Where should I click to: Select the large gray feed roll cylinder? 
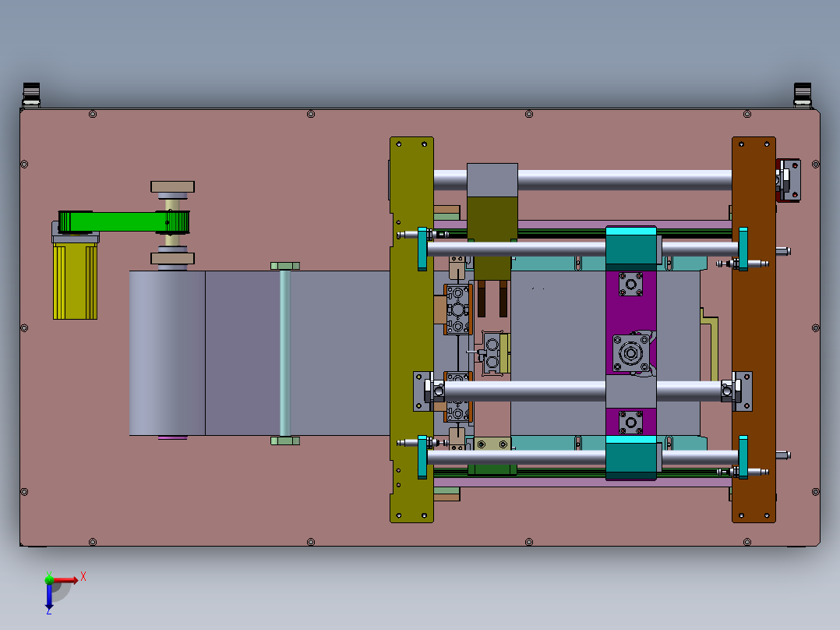point(167,352)
